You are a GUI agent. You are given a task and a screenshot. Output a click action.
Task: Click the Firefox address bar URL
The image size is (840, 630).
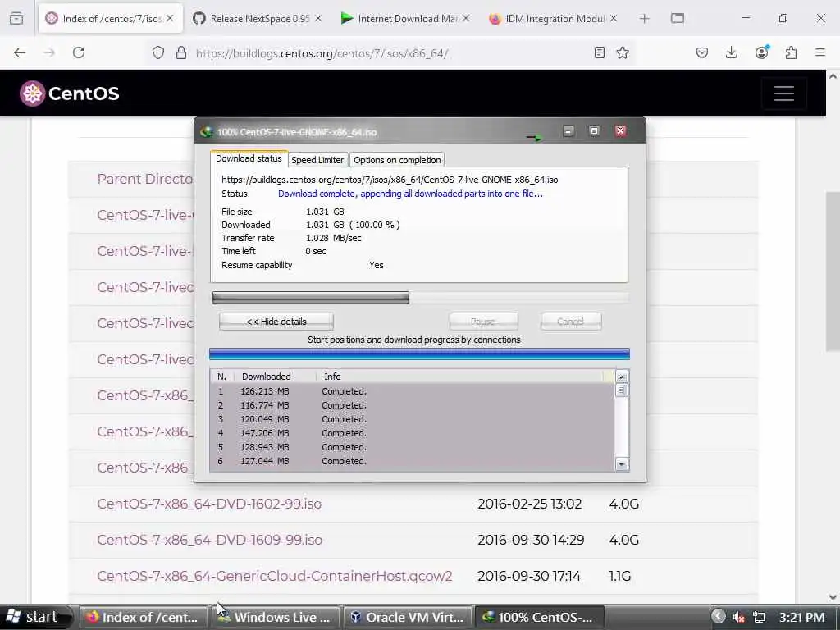tap(322, 53)
